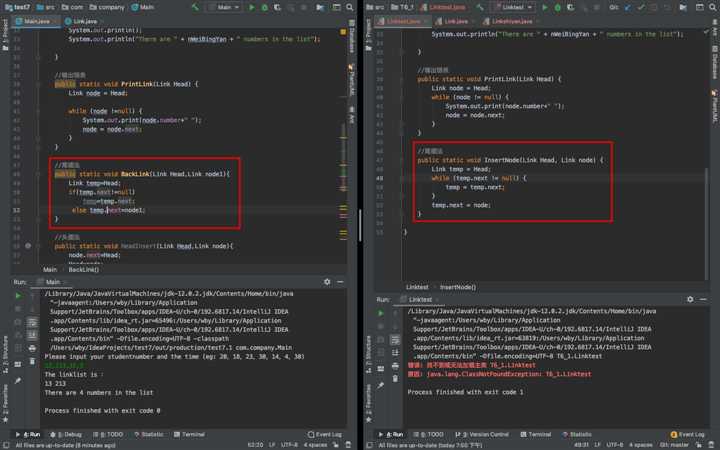This screenshot has width=720, height=450.
Task: Open Project Structure icon in left window toolbar
Action: tap(320, 7)
